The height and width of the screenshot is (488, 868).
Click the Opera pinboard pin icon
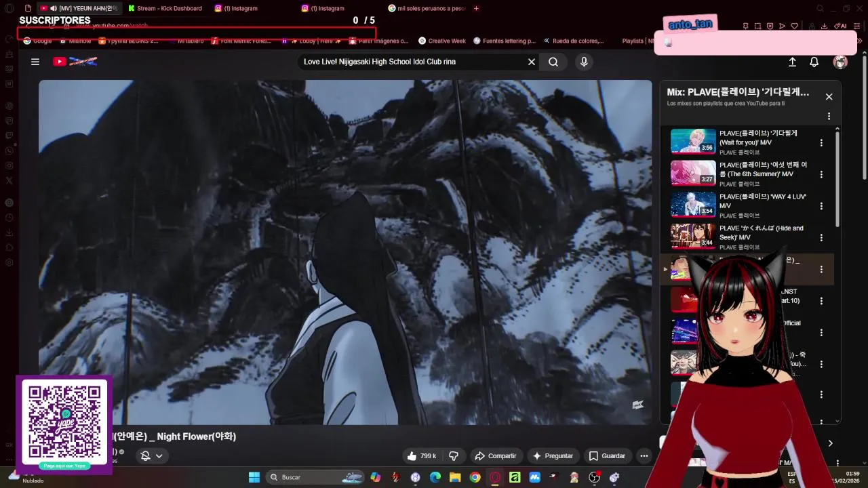pyautogui.click(x=745, y=26)
